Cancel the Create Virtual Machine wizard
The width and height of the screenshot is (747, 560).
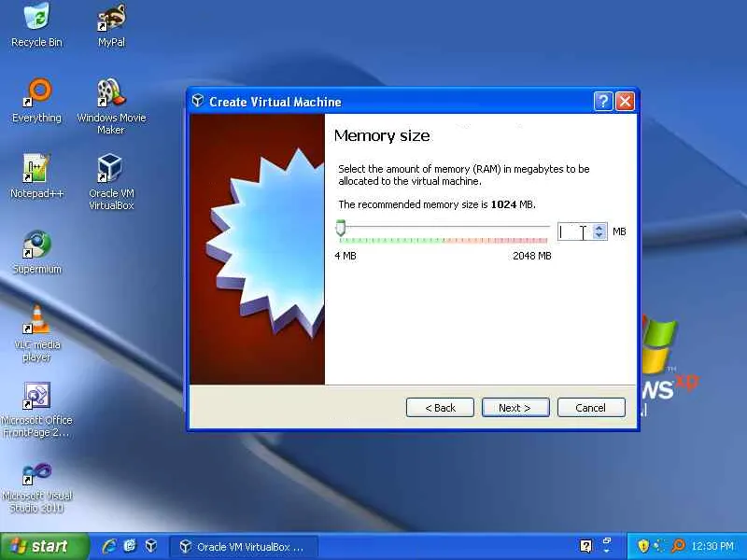pos(591,408)
